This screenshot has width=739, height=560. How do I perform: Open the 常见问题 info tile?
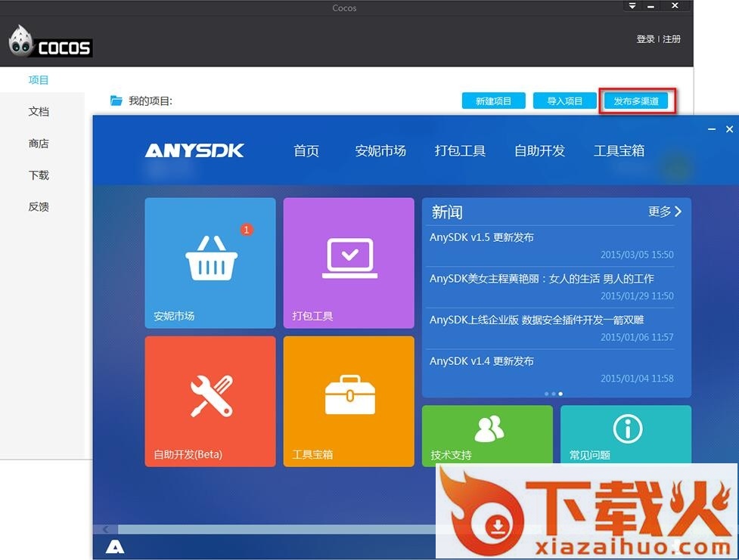[x=626, y=434]
